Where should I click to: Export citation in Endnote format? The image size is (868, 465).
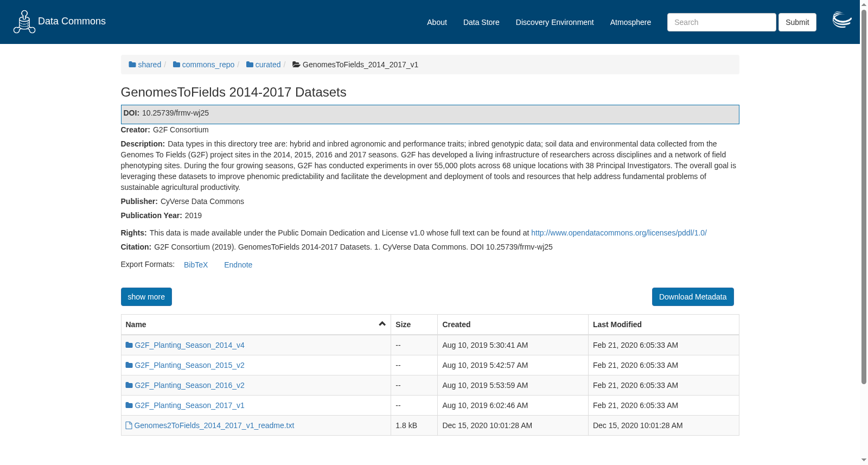coord(238,265)
